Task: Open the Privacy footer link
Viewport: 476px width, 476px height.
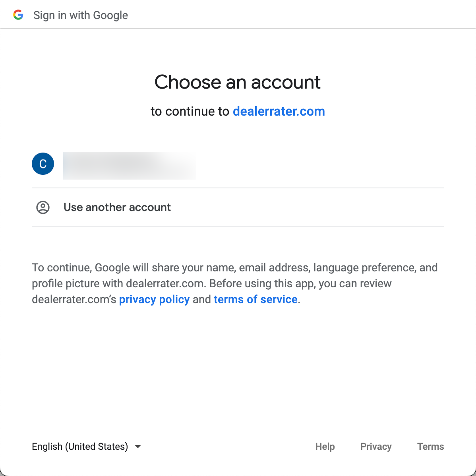Action: [x=376, y=447]
